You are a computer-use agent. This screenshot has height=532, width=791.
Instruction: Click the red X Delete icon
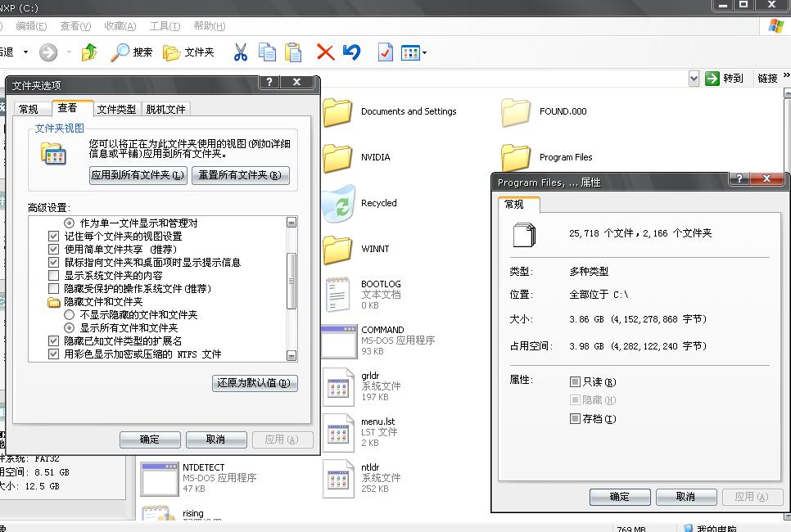(x=325, y=52)
